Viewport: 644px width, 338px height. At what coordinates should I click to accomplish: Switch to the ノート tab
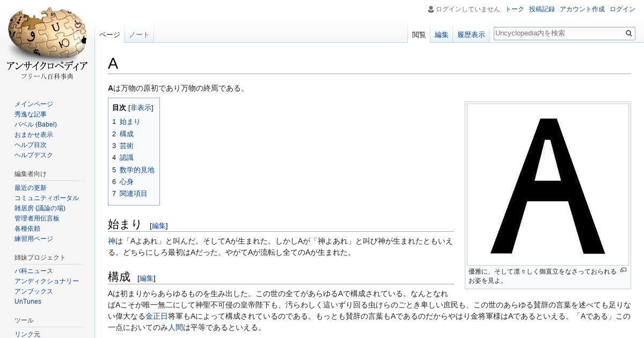point(139,35)
